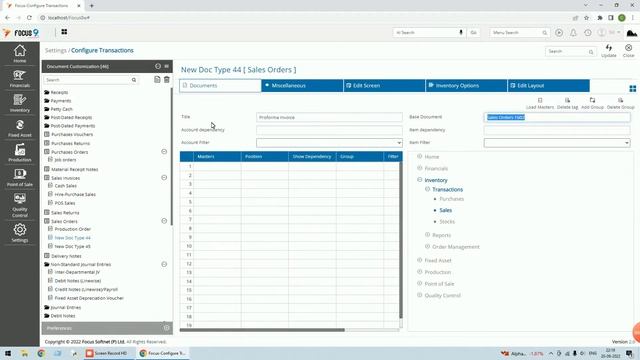Viewport: 640px width, 360px height.
Task: Switch to the Documents tab
Action: pos(220,86)
